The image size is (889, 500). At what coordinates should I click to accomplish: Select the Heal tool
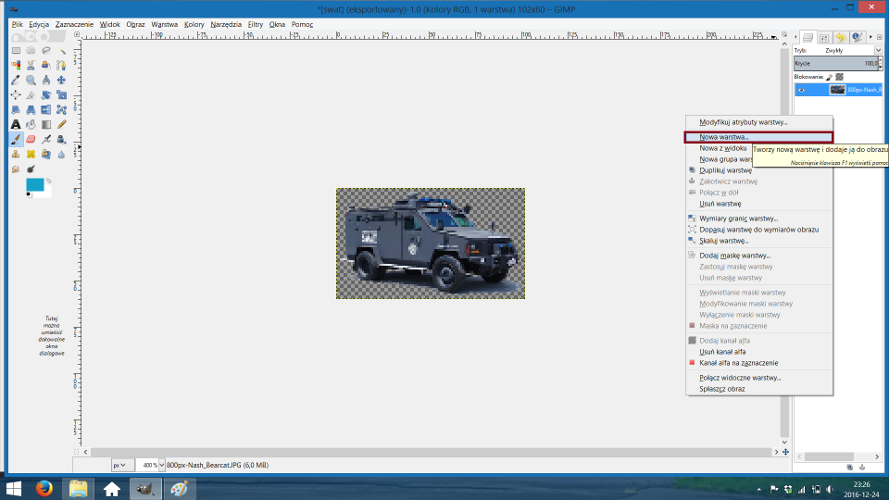[31, 154]
